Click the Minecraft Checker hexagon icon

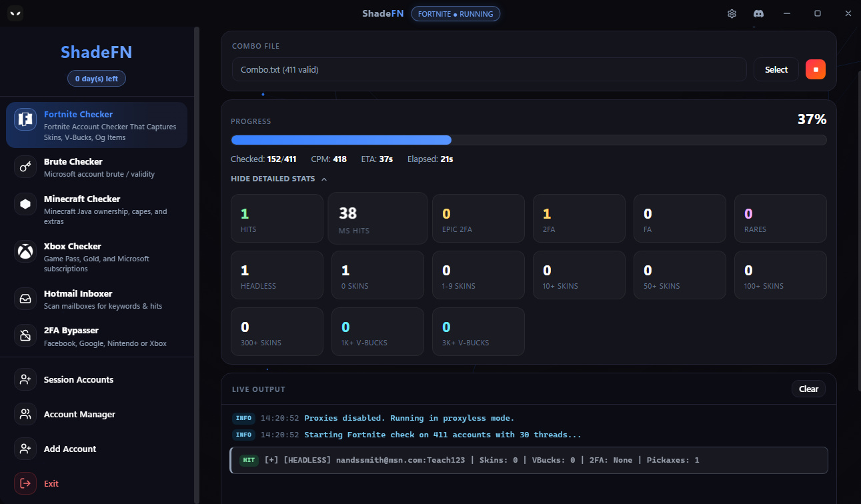(x=25, y=204)
